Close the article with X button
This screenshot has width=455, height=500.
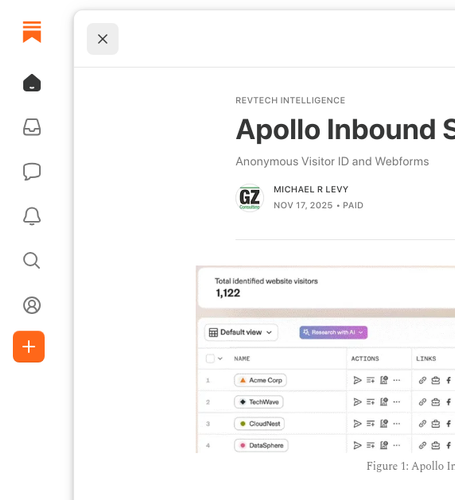tap(103, 39)
